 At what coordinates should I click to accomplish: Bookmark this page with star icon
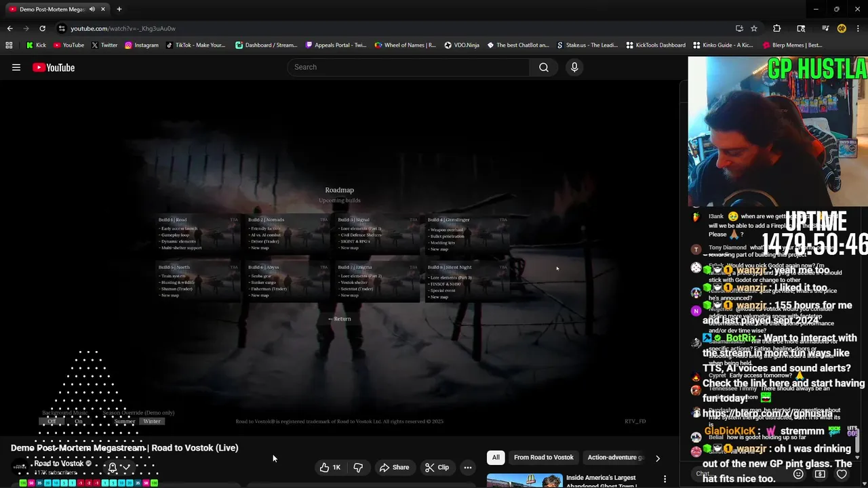point(754,28)
